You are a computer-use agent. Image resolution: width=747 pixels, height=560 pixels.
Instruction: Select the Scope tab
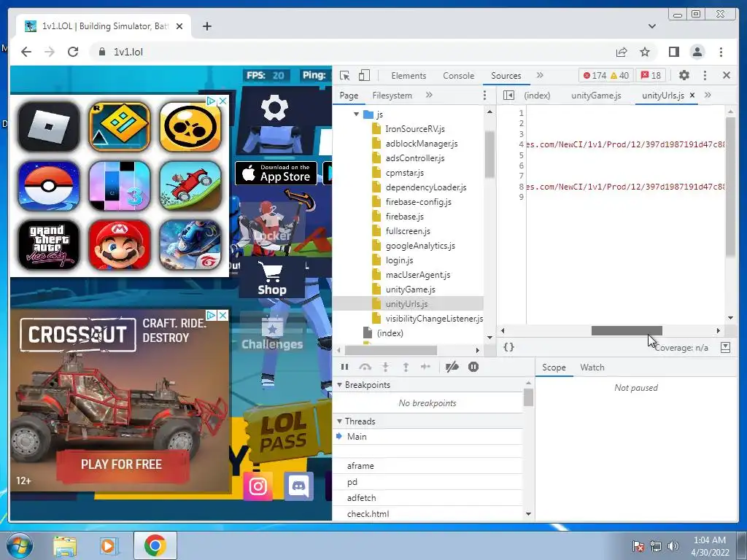(x=554, y=367)
